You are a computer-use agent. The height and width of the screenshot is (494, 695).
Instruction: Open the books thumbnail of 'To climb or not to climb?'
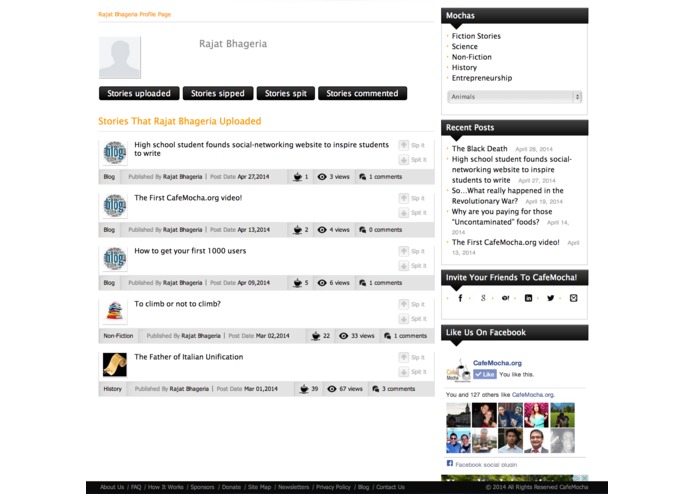115,311
